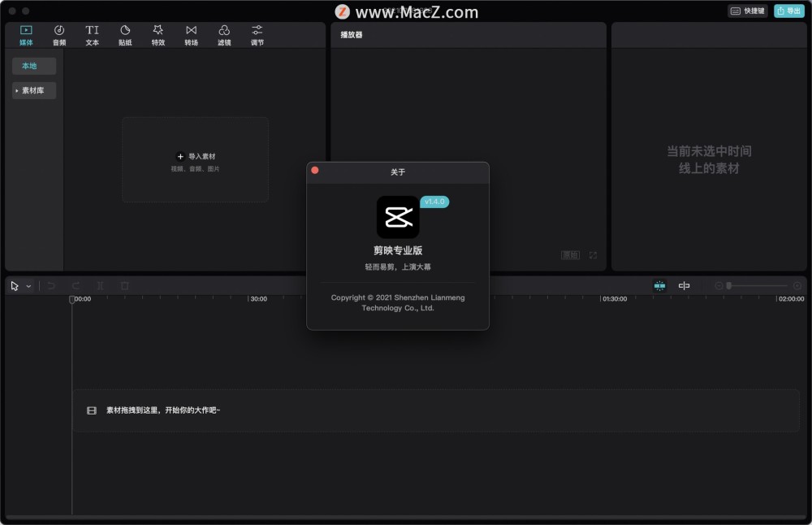Click the 剪映 app logo in about dialog
The width and height of the screenshot is (812, 525).
point(398,217)
